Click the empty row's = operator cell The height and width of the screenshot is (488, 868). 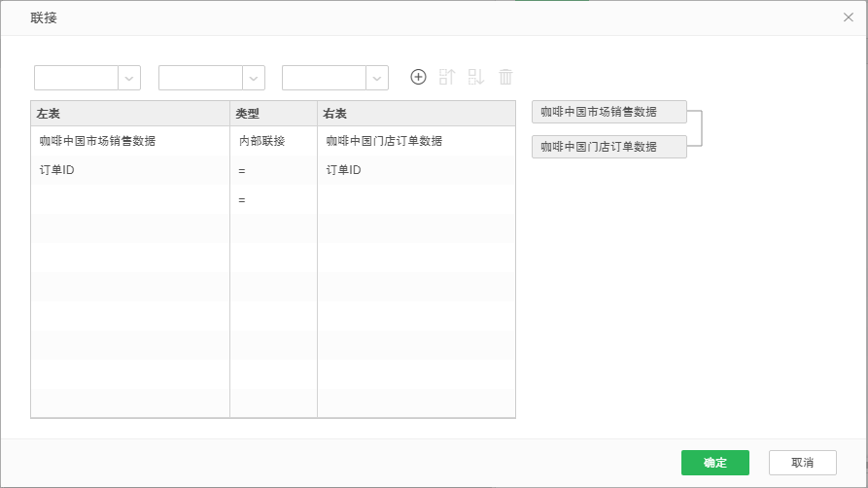[x=243, y=200]
